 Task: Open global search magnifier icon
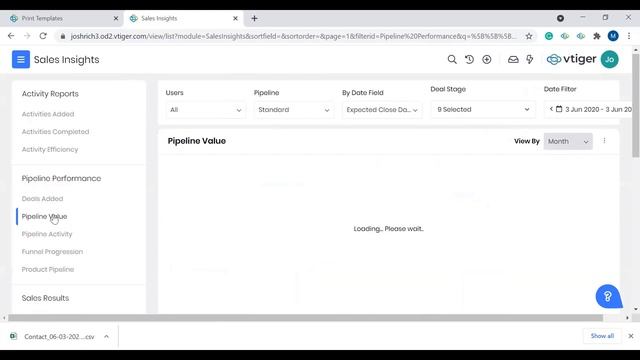pyautogui.click(x=452, y=60)
